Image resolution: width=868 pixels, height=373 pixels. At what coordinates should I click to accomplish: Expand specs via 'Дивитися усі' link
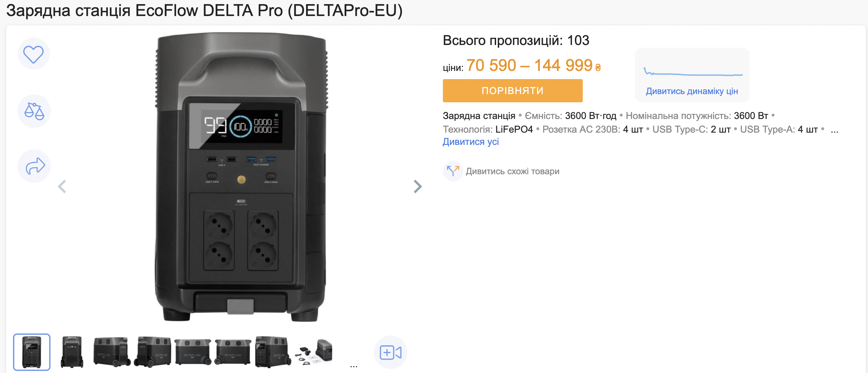471,141
